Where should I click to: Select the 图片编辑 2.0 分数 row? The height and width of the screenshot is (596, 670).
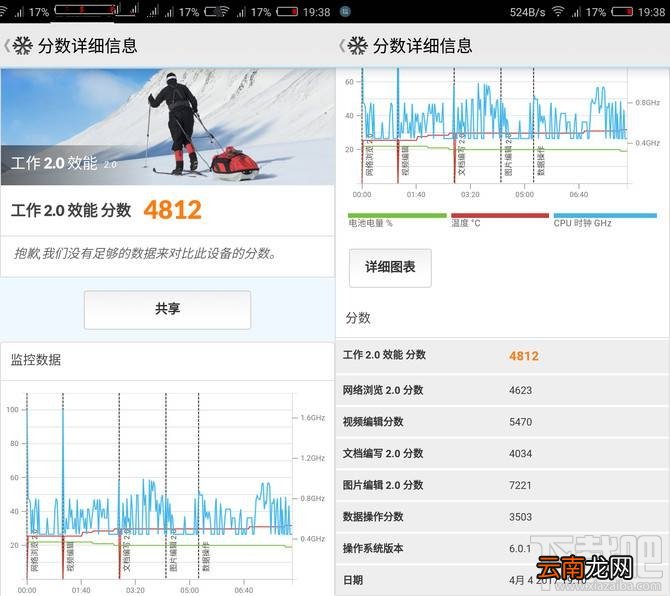coord(502,485)
